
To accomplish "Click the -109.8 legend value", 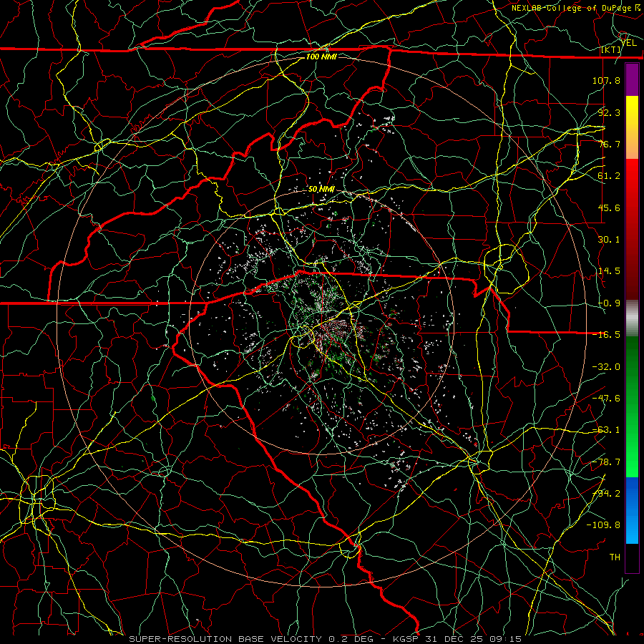I will pos(603,525).
